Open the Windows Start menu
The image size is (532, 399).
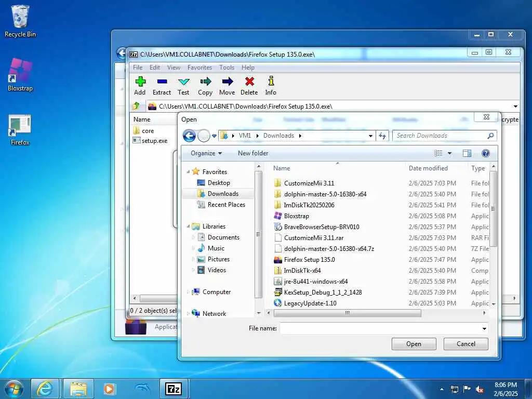pyautogui.click(x=14, y=389)
